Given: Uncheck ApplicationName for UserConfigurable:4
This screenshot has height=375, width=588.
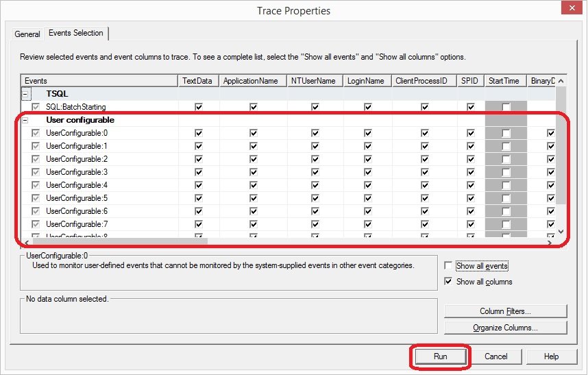Looking at the screenshot, I should coord(254,185).
